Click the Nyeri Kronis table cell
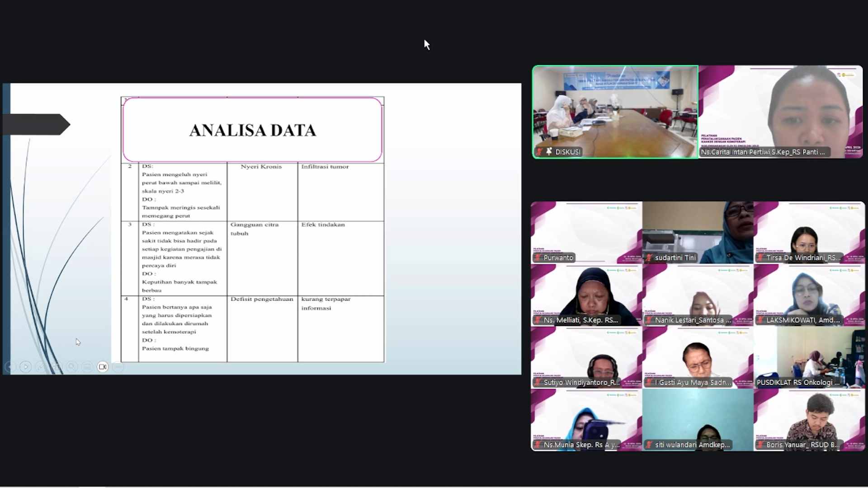 point(262,192)
